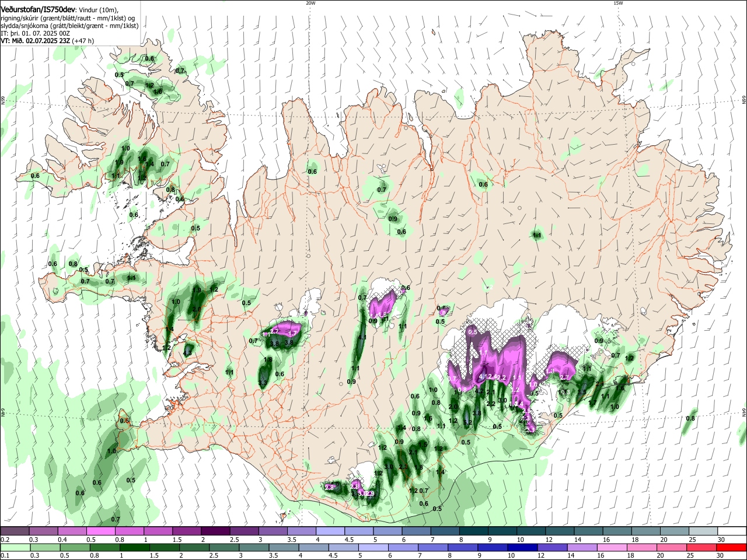Pick the blue 8 swatch in lower legend
747x560 pixels.
463,547
